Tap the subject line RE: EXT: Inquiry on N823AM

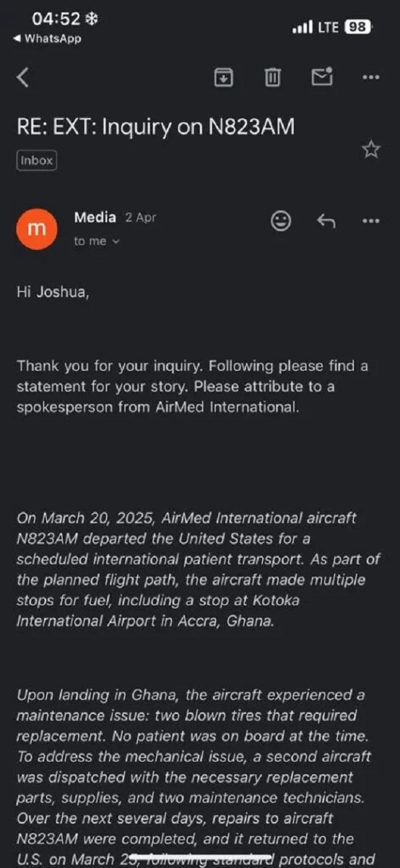coord(155,126)
